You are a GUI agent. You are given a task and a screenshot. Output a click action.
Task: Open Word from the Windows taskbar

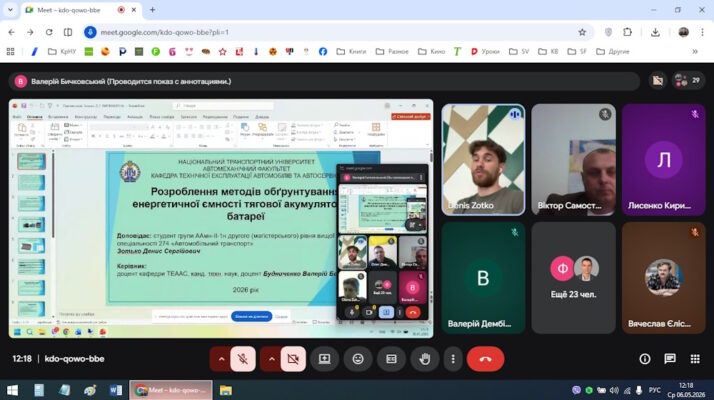click(116, 390)
